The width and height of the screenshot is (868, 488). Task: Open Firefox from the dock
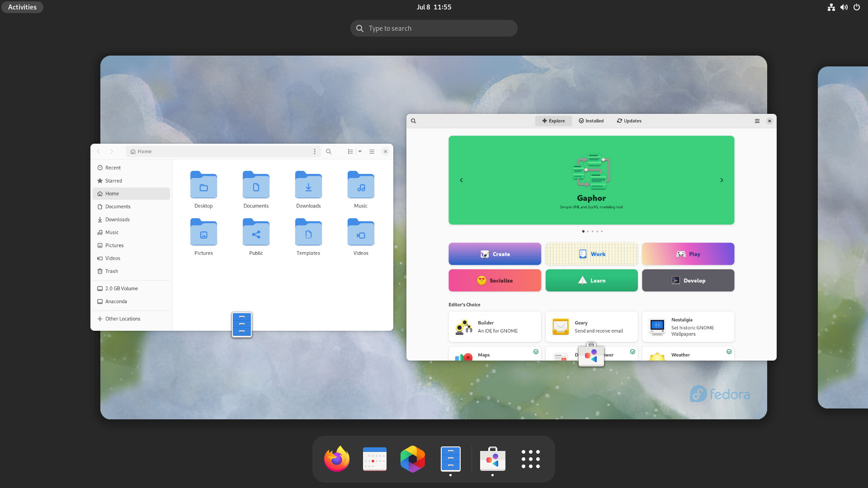click(x=337, y=459)
